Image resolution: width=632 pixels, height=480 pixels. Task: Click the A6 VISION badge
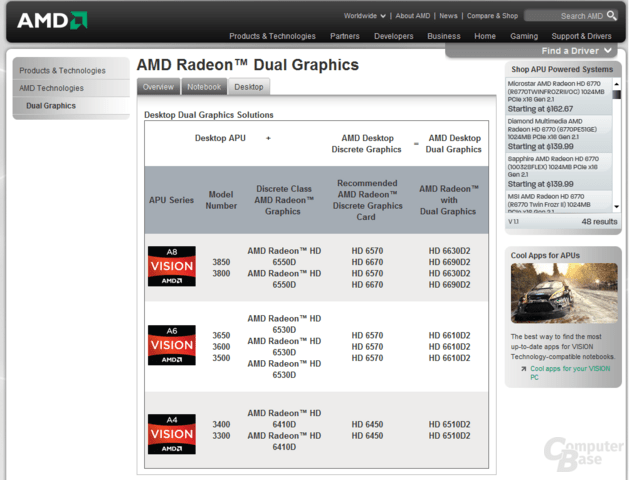tap(172, 345)
